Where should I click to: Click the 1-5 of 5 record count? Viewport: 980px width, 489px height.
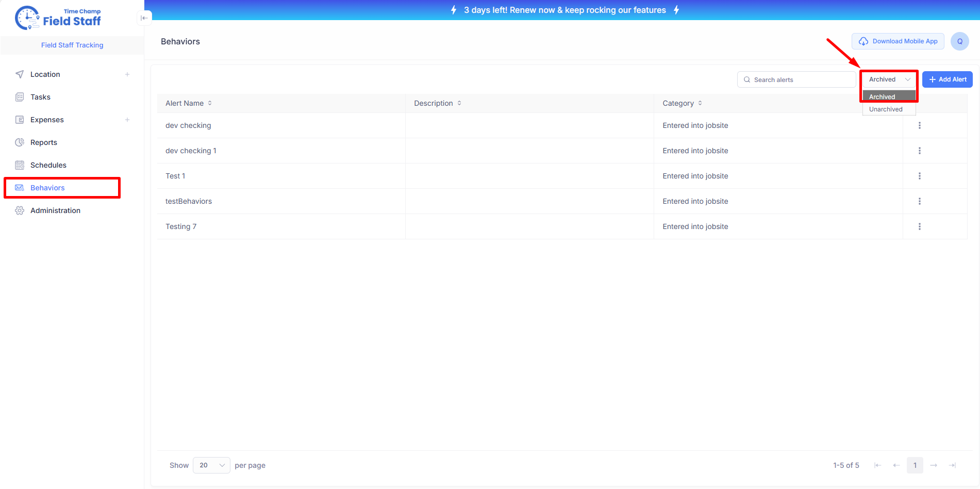coord(846,465)
